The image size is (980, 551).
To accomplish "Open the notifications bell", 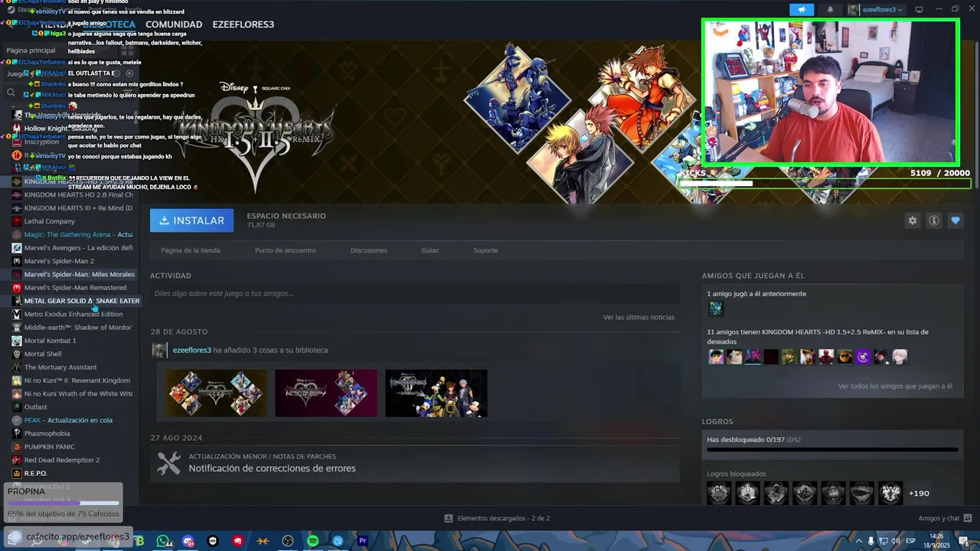I will click(830, 10).
